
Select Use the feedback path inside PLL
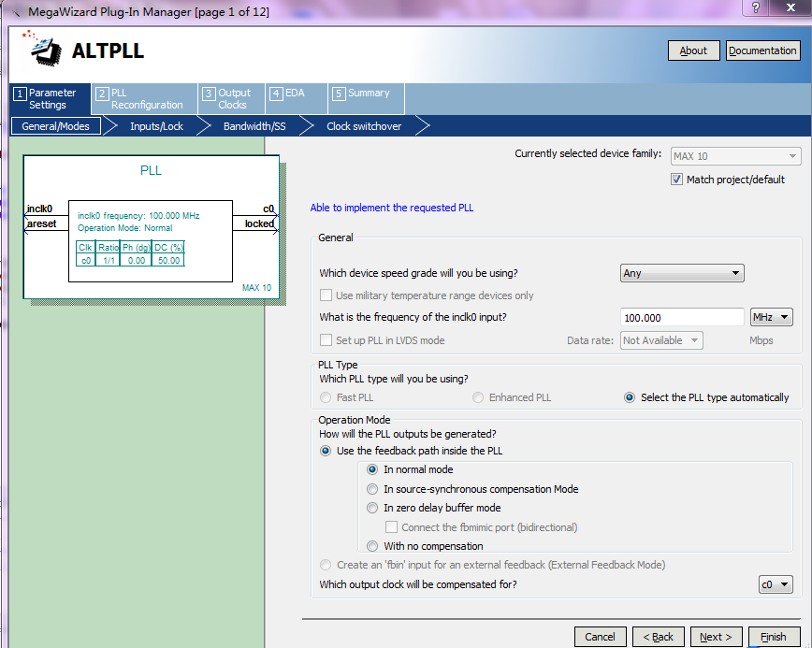pyautogui.click(x=326, y=451)
